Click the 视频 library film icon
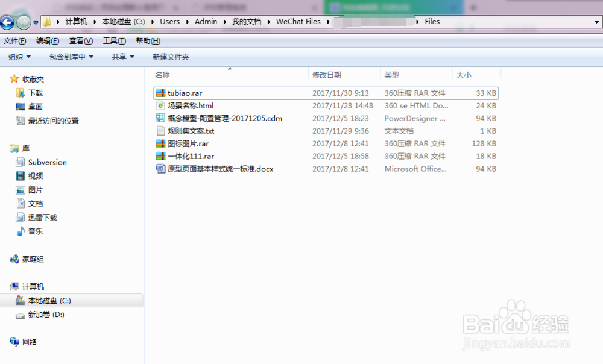This screenshot has height=364, width=603. coord(21,176)
